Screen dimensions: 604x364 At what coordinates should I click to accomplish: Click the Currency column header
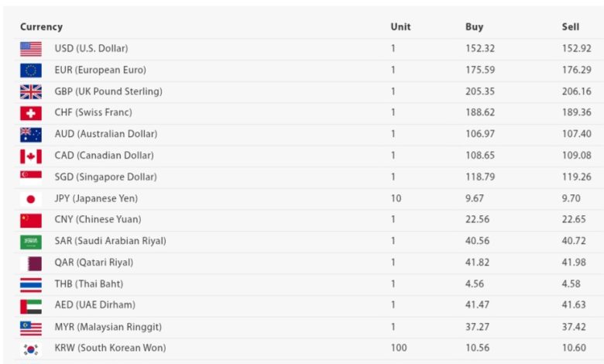(x=41, y=27)
